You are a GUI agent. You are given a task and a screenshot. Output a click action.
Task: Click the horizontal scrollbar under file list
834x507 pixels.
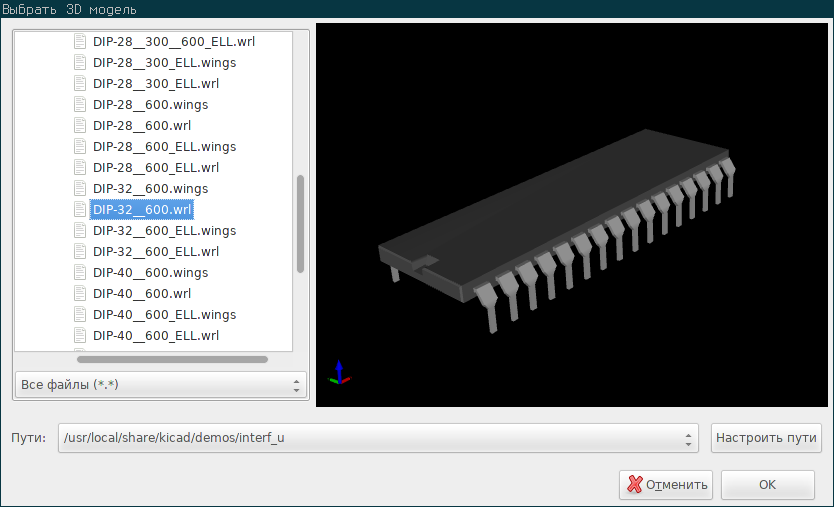tap(172, 360)
